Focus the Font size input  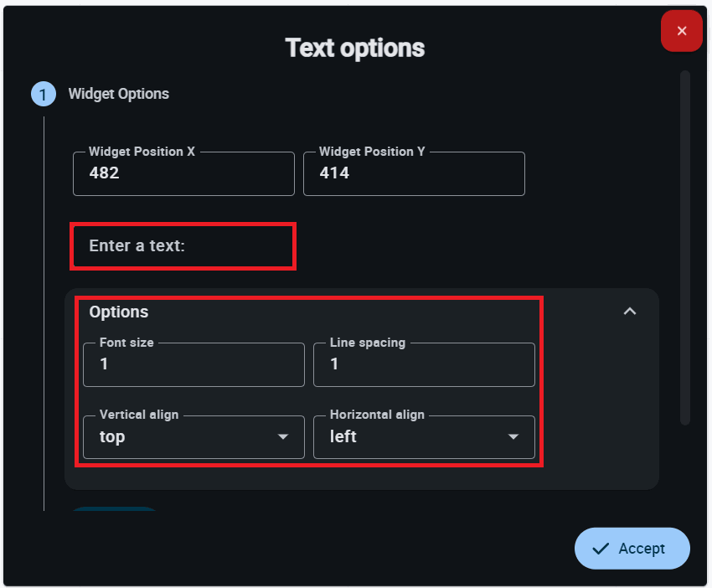[193, 364]
